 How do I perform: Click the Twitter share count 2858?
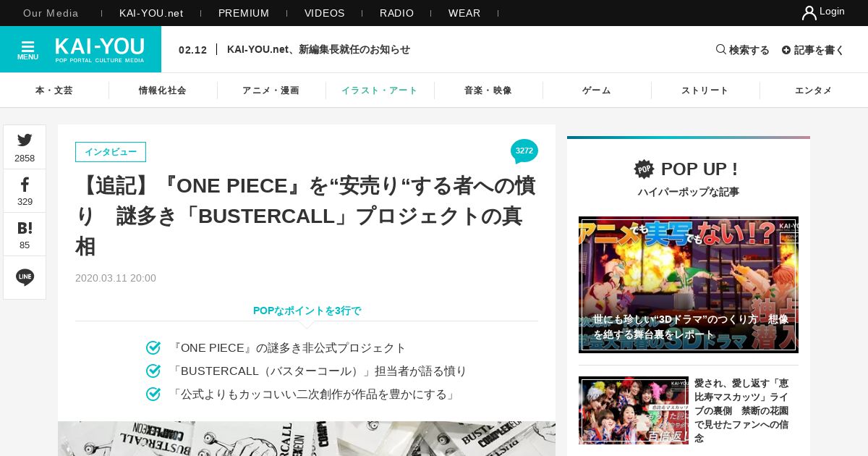coord(25,159)
